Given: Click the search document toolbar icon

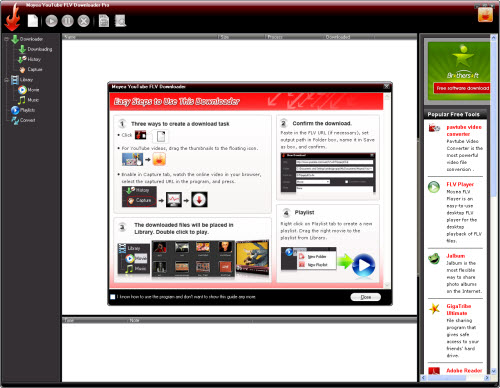Looking at the screenshot, I should click(120, 21).
